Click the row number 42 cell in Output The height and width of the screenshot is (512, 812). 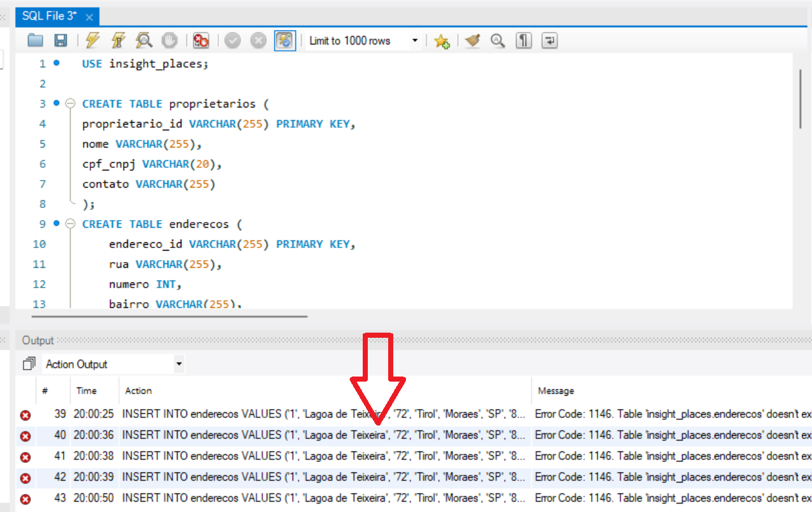60,477
